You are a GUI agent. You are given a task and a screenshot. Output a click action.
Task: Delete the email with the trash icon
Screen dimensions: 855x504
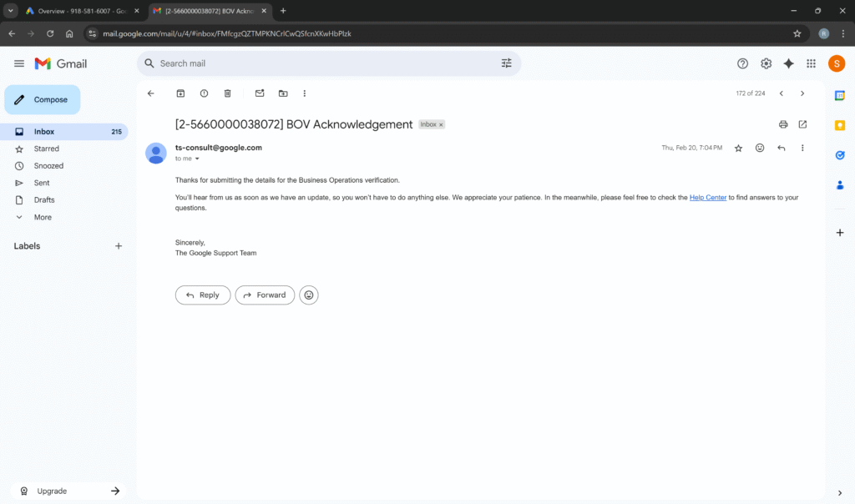[227, 93]
